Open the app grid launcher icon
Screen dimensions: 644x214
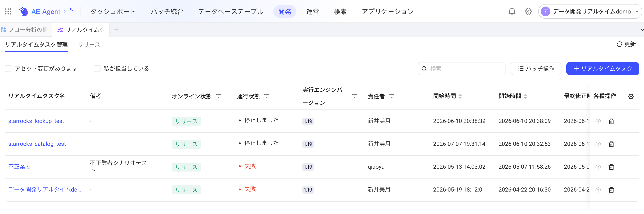8,11
